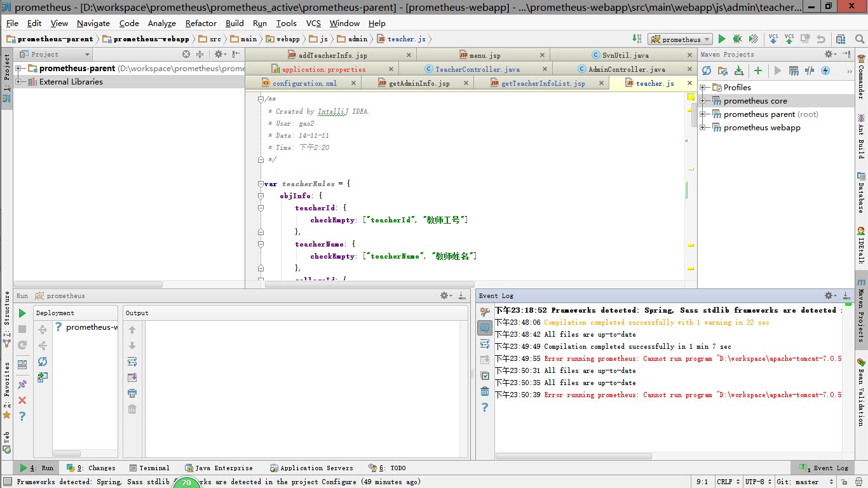Screen dimensions: 868x488
Task: Commit changes with VCS up arrow
Action: 789,39
